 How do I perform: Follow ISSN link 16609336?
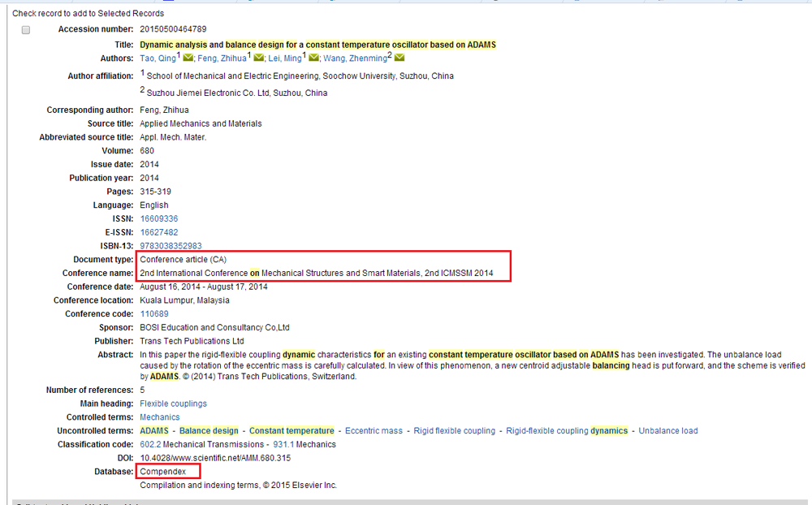coord(159,218)
